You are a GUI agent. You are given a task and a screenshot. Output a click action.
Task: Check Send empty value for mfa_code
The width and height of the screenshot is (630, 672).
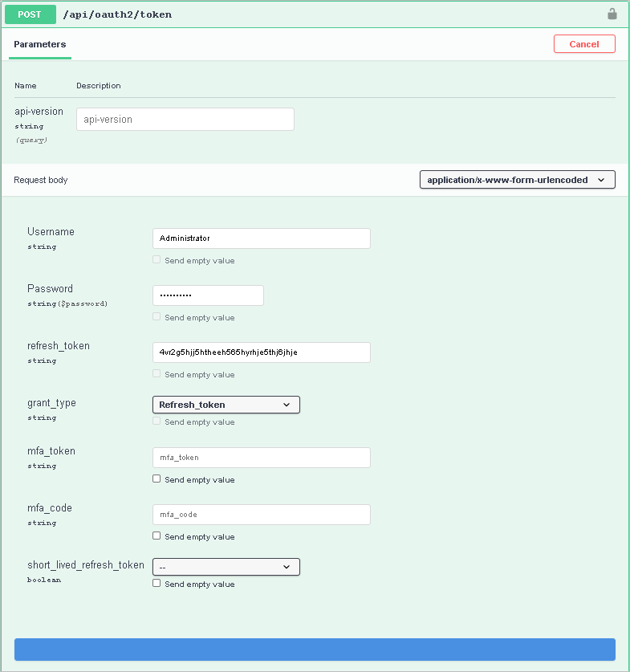point(156,536)
